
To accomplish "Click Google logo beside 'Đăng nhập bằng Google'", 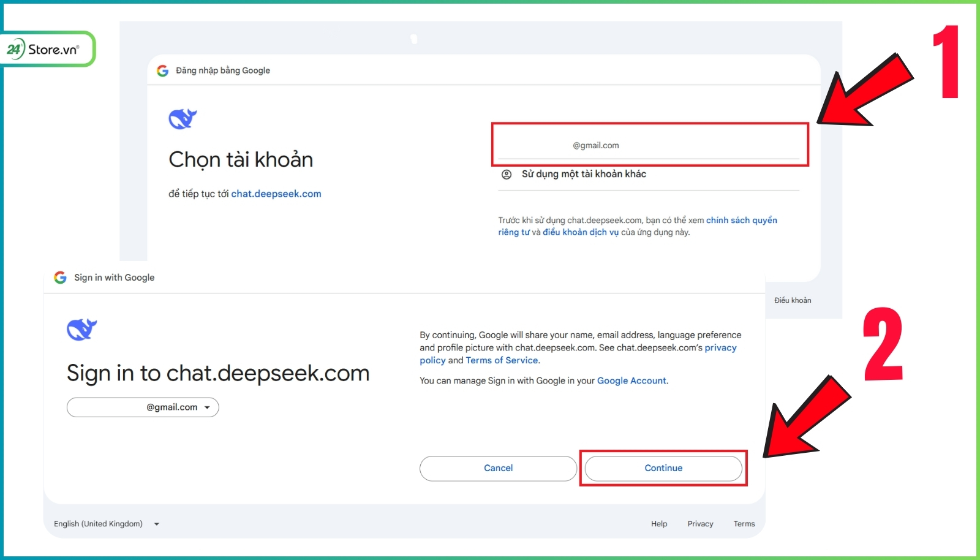I will (162, 71).
